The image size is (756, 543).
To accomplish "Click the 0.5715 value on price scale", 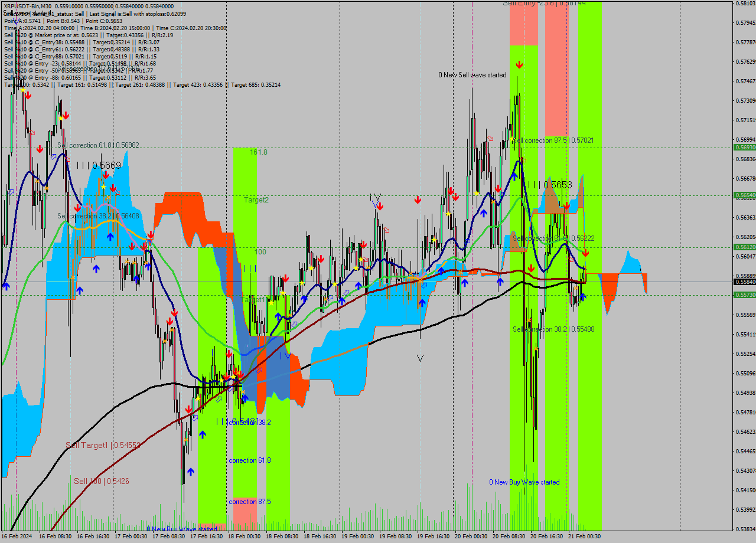I will pyautogui.click(x=745, y=120).
